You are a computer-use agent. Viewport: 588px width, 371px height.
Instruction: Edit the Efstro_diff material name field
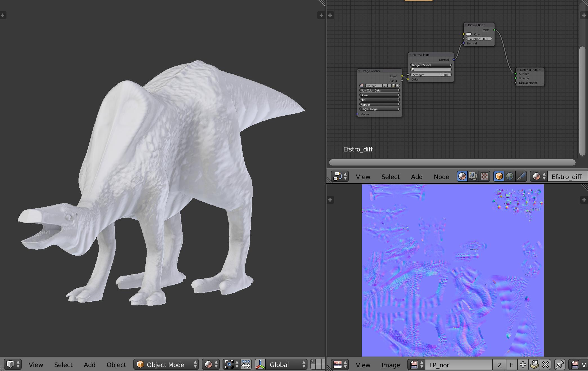coord(568,176)
